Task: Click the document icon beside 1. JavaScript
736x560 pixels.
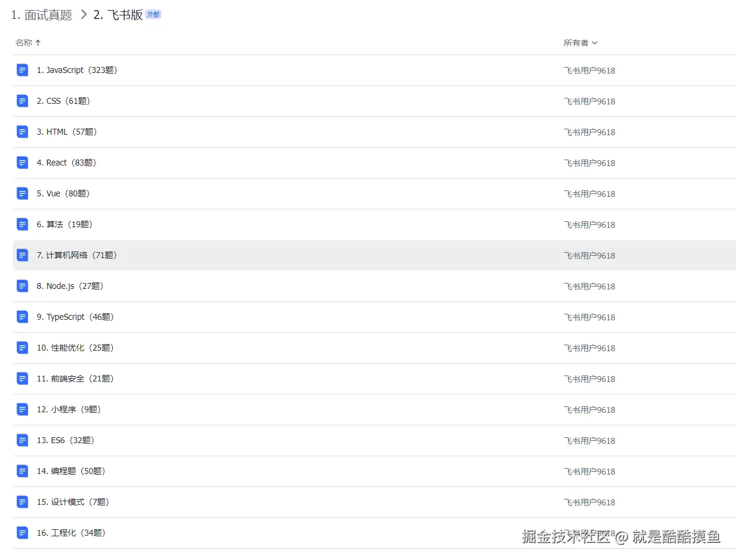Action: click(x=22, y=70)
